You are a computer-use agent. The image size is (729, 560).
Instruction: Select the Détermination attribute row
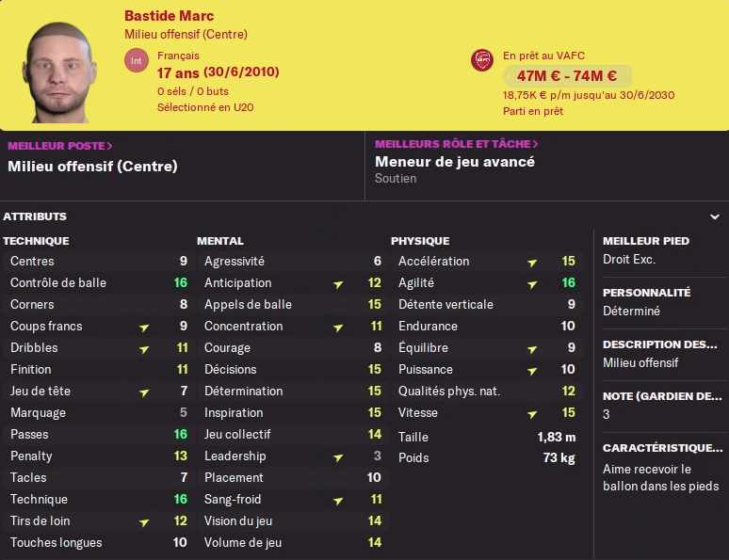(293, 391)
